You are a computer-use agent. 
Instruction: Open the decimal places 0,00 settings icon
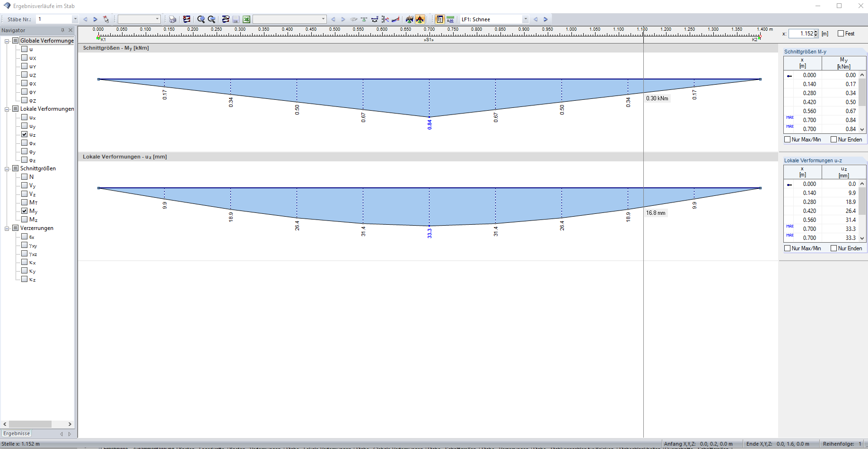click(450, 19)
